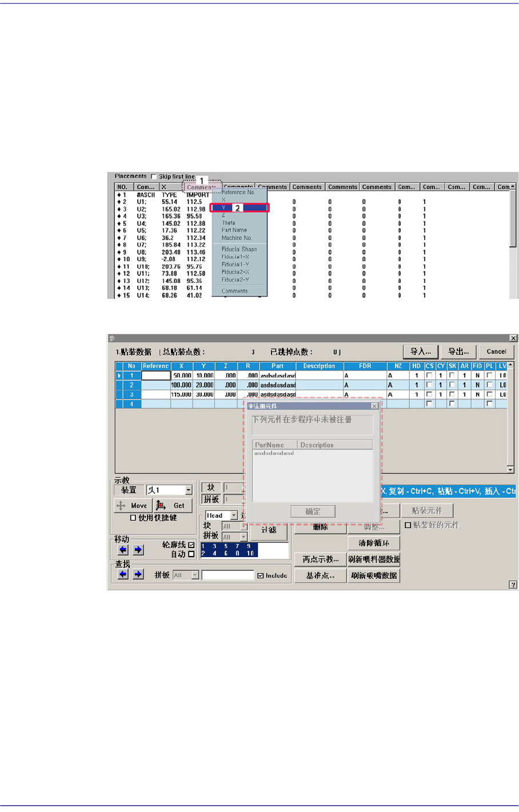Pick Fiducial1-X in the column menu
Screen dimensions: 519x812
(x=235, y=257)
